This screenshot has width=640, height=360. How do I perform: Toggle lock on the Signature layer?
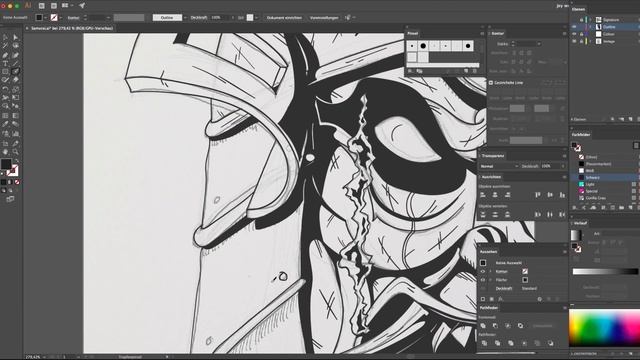point(581,20)
